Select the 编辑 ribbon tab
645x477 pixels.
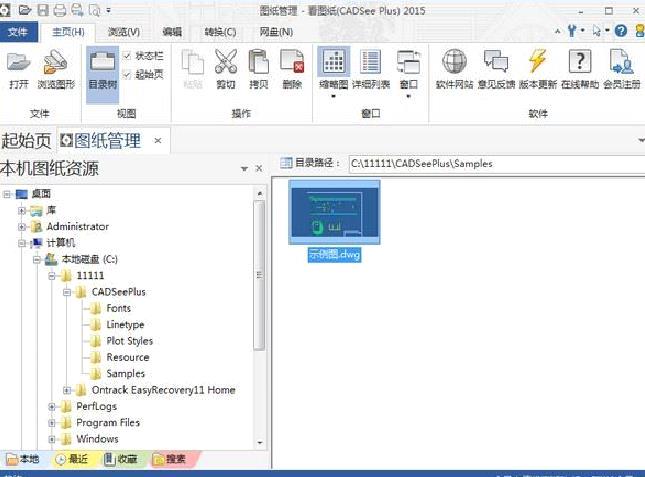coord(172,32)
